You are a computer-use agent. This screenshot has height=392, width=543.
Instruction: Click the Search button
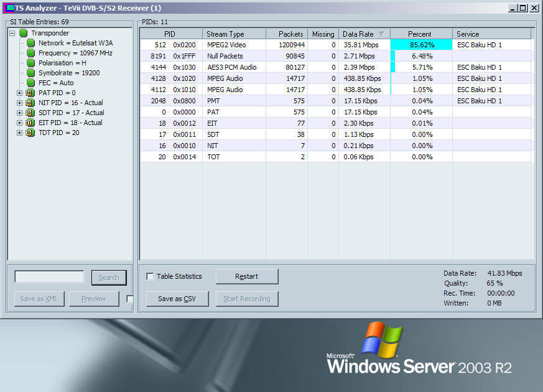[109, 278]
